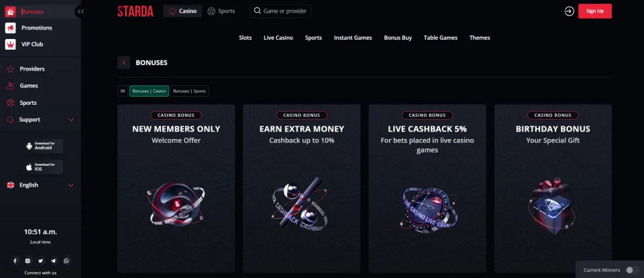The width and height of the screenshot is (644, 278).
Task: Click the login arrow icon beside Sign Up
Action: pyautogui.click(x=569, y=11)
